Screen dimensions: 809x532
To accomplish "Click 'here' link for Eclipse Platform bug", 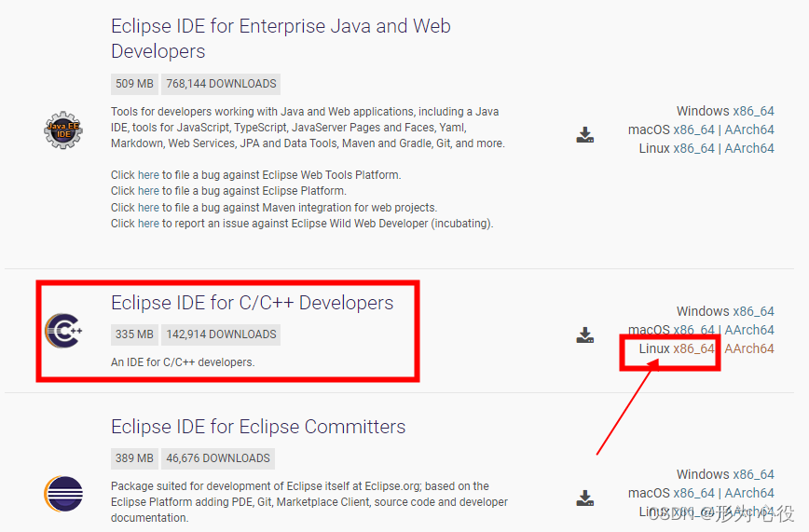I will click(x=148, y=191).
